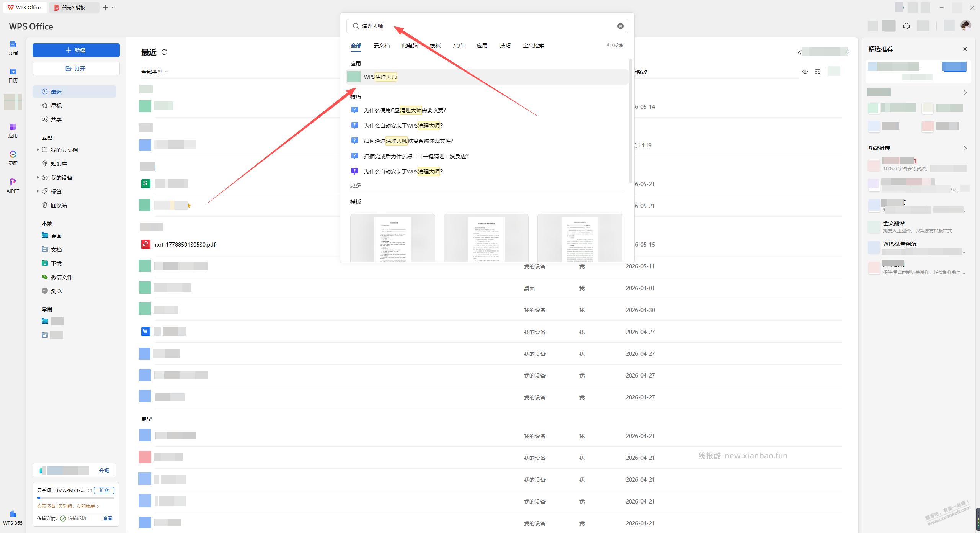Expand 功能推荐 with its chevron arrow
Image resolution: width=980 pixels, height=533 pixels.
[965, 148]
